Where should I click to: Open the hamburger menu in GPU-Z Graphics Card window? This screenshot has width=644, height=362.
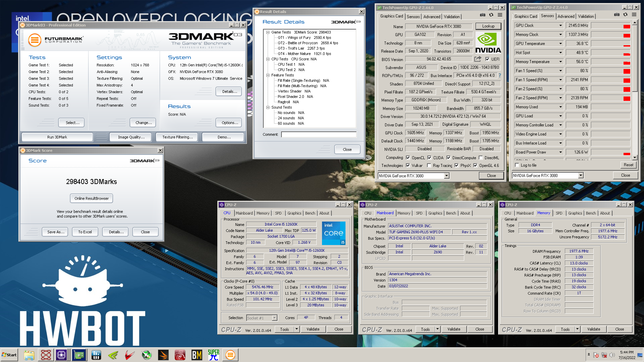pyautogui.click(x=500, y=15)
